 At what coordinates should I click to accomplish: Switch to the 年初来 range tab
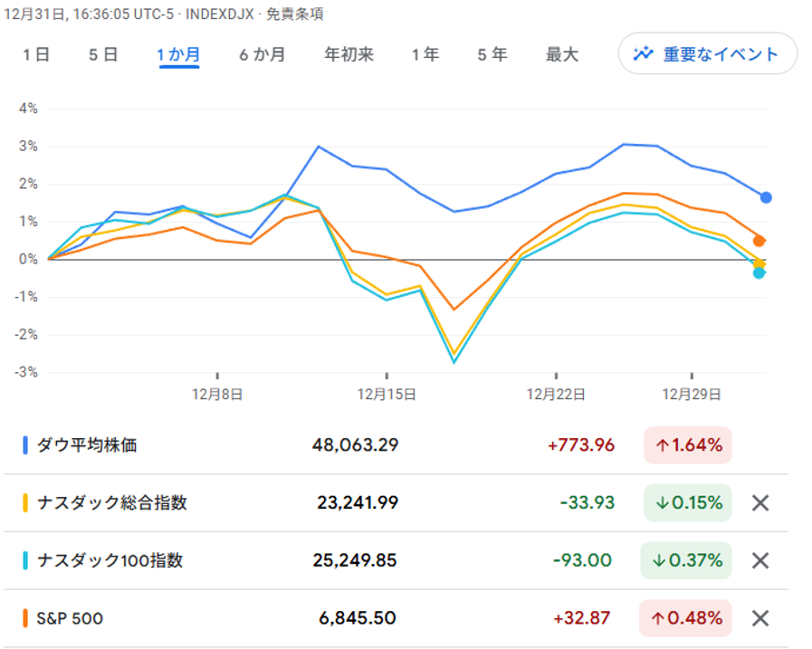349,54
